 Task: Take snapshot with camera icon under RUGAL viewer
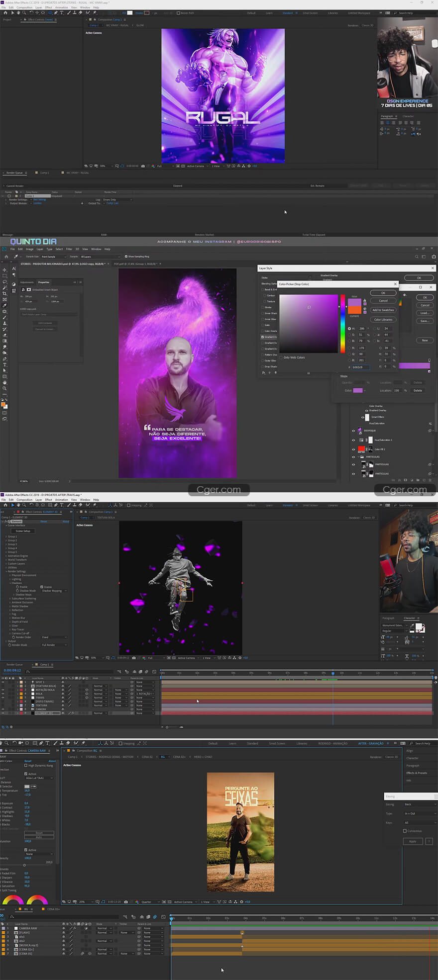coord(143,166)
